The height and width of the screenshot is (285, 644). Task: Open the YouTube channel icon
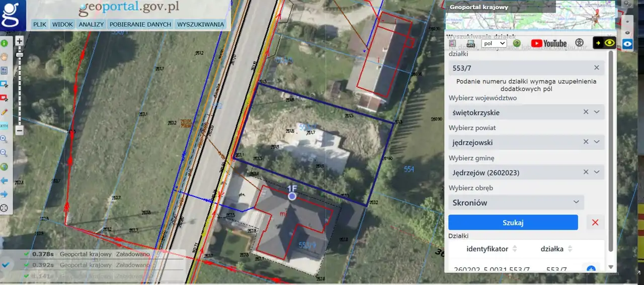click(548, 43)
